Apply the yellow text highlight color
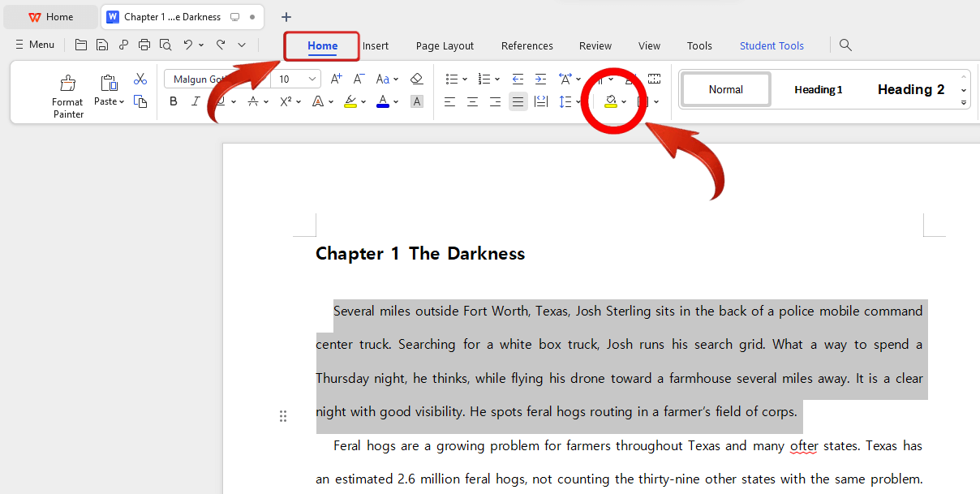The width and height of the screenshot is (980, 494). tap(350, 101)
